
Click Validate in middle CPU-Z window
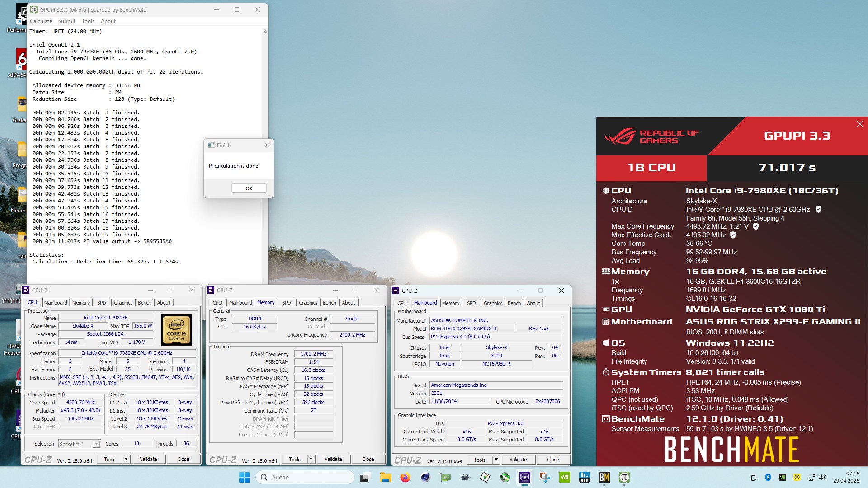tap(333, 459)
